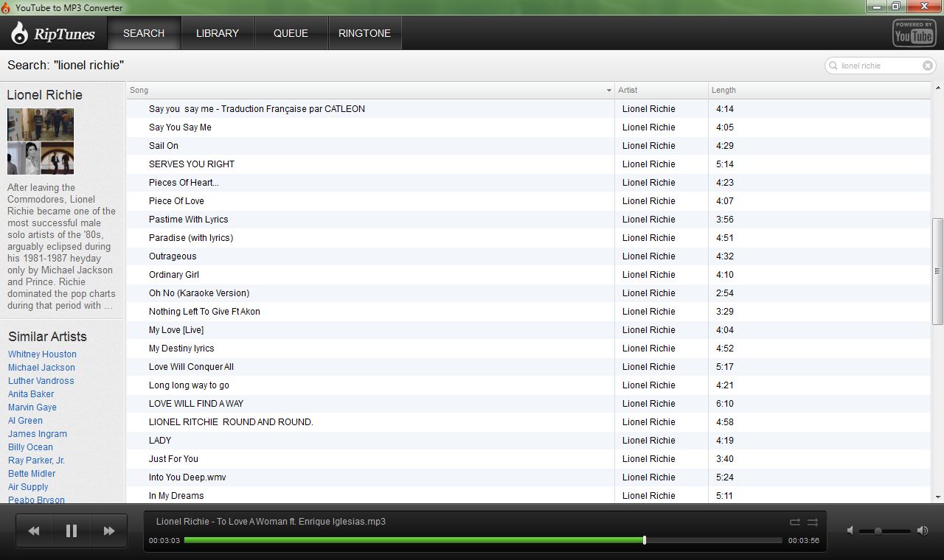Open similar artist Michael Jackson

pos(41,368)
